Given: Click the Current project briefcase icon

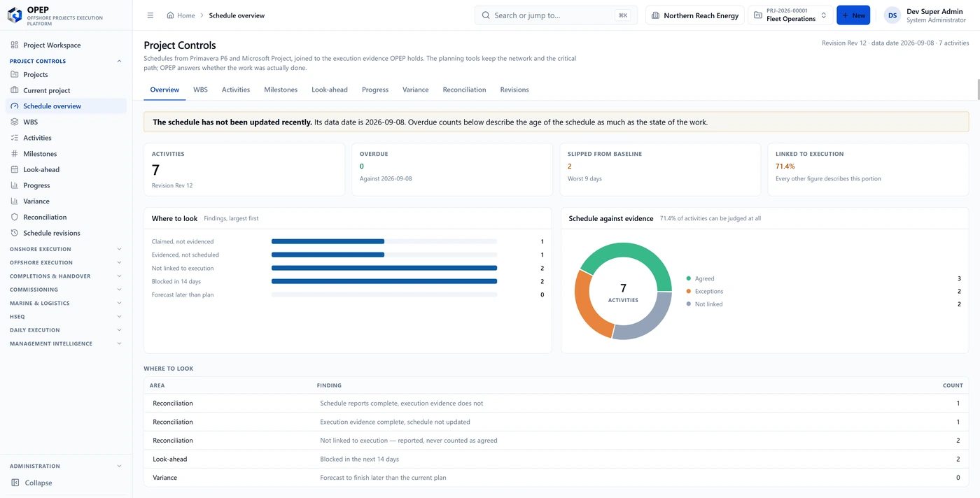Looking at the screenshot, I should [15, 90].
